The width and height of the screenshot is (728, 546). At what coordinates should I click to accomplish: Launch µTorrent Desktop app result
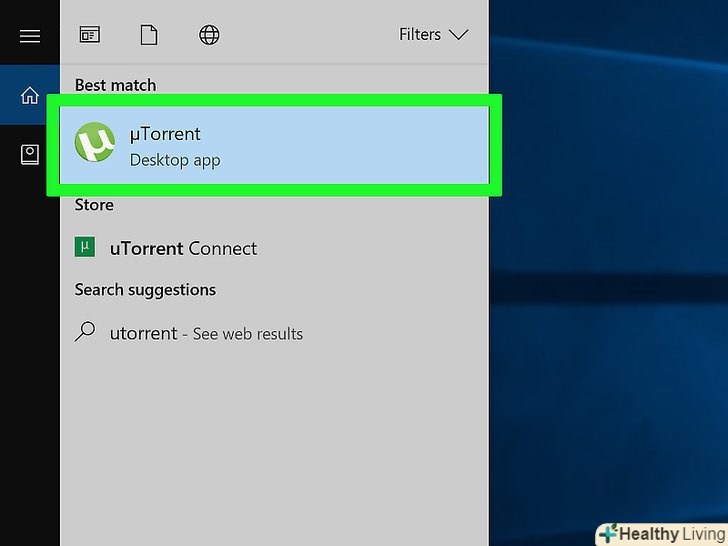pos(274,145)
